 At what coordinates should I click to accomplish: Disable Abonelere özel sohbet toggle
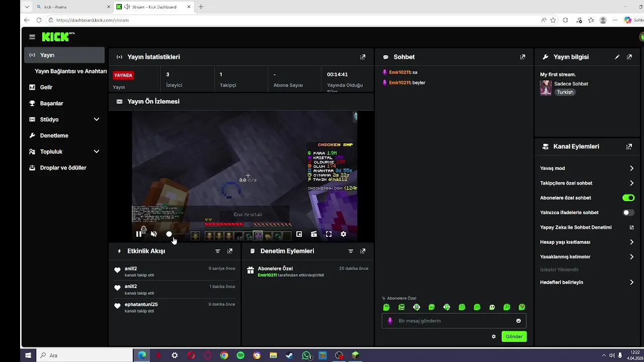[628, 198]
